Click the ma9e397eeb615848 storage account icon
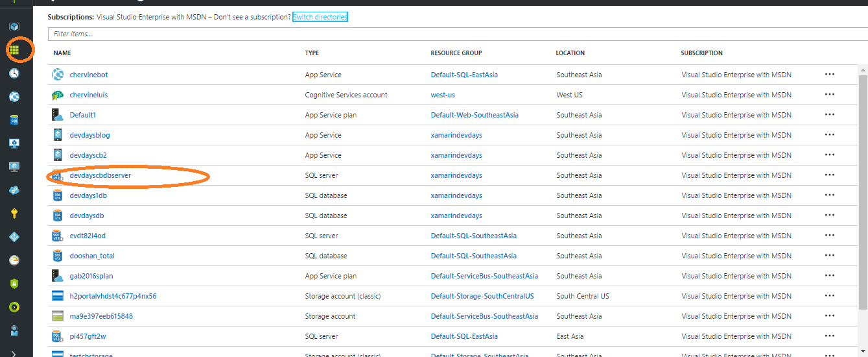 click(x=58, y=316)
